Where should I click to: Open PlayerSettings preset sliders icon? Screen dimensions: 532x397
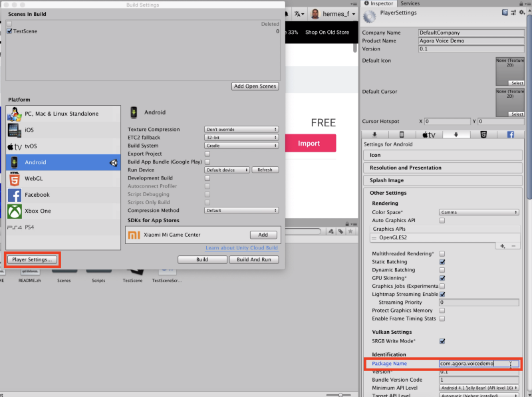point(513,13)
